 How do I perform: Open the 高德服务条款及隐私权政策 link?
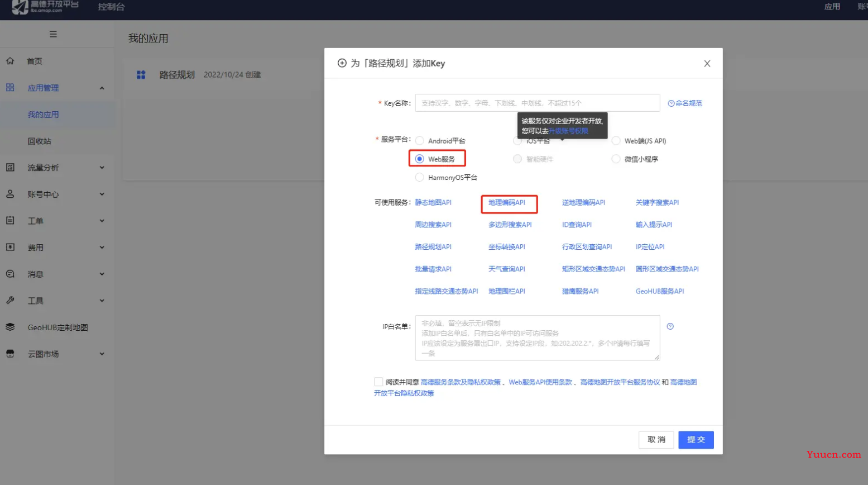pos(461,382)
